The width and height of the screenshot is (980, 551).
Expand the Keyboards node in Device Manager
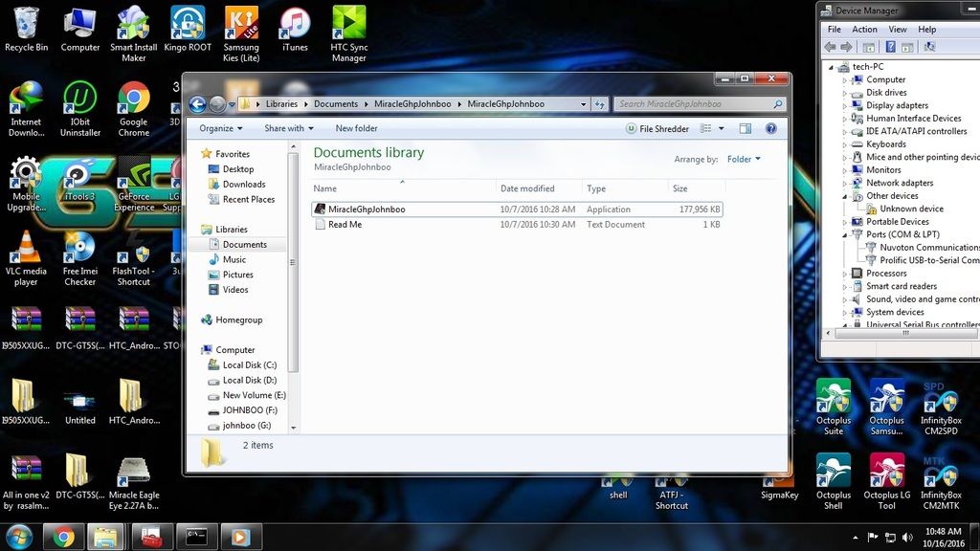tap(845, 144)
